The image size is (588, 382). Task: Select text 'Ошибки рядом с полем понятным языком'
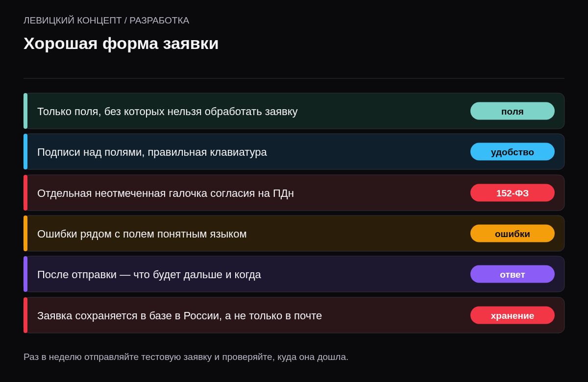coord(142,234)
